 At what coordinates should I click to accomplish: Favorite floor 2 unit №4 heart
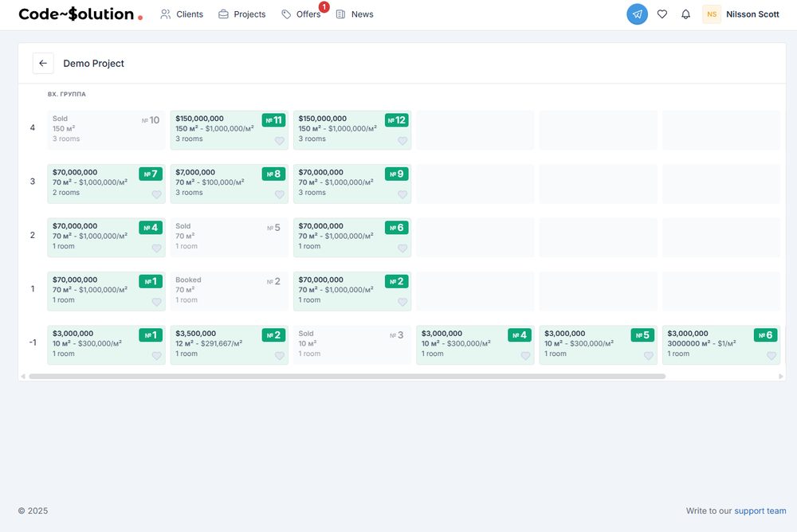[x=156, y=248]
